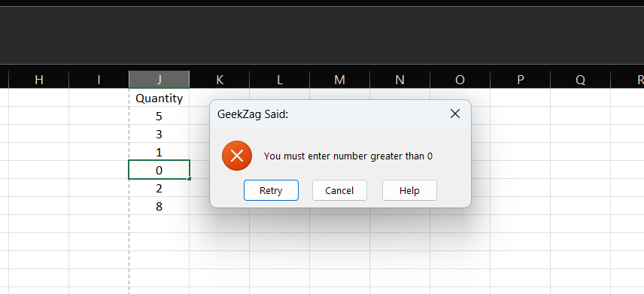The image size is (644, 294).
Task: Select the cell containing 5
Action: click(159, 117)
